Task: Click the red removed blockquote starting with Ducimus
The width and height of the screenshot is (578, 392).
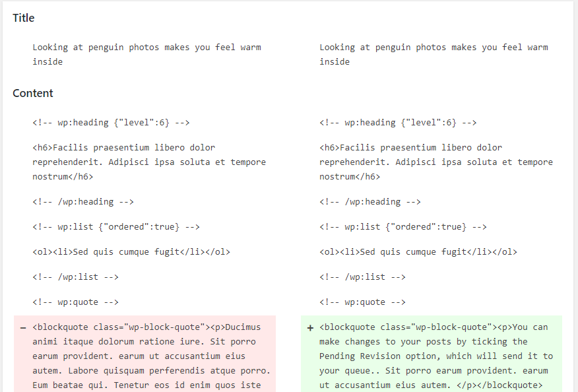Action: point(151,356)
